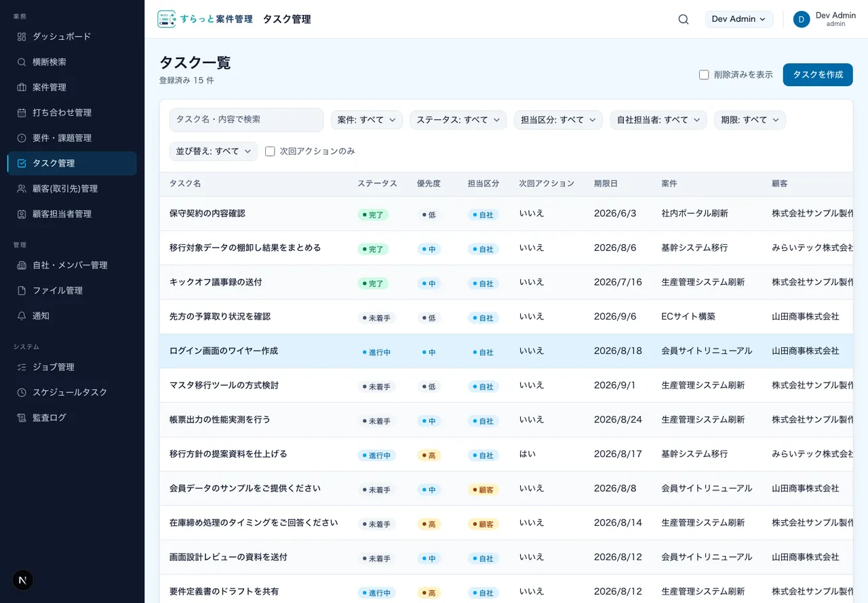The height and width of the screenshot is (603, 868).
Task: Open the 自社担当者: すべて filter dropdown
Action: pos(658,120)
